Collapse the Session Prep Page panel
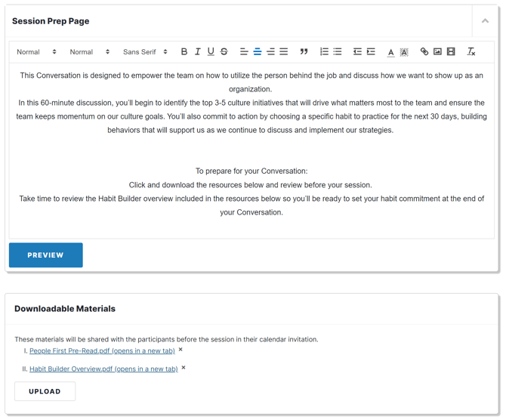Viewport: 506px width, 420px height. [x=485, y=21]
